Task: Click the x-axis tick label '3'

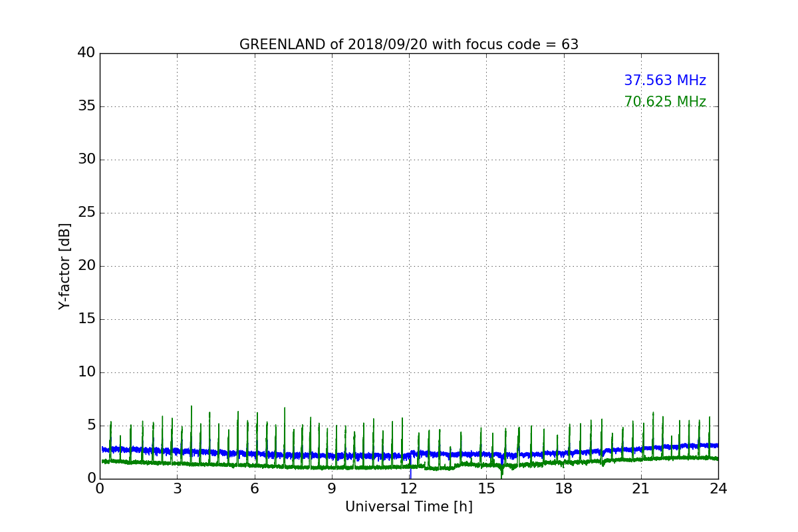Action: point(177,488)
